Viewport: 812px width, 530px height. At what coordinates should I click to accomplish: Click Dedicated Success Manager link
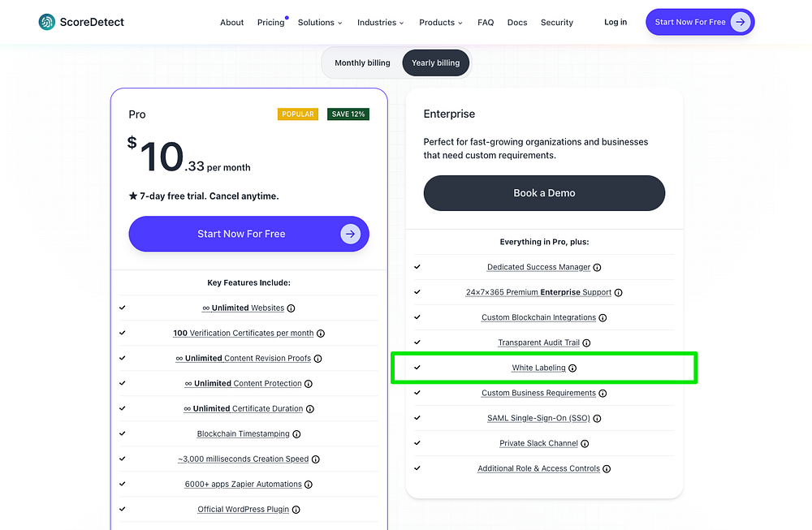[x=538, y=267]
